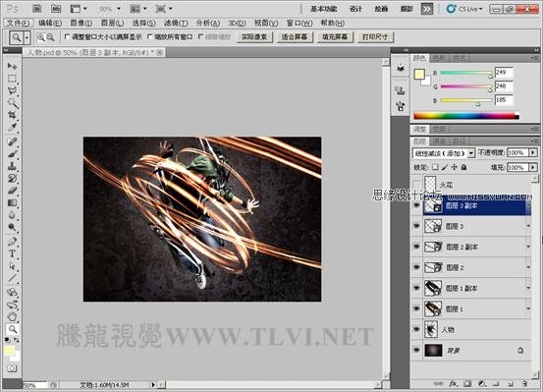Screen dimensions: 543x392
Task: Select the Spot Healing Brush tool
Action: coord(13,141)
